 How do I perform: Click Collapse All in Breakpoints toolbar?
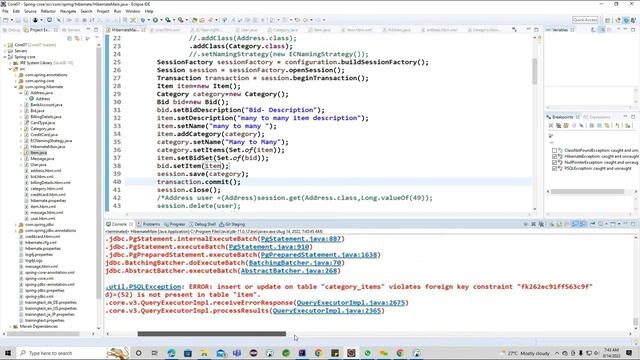(599, 126)
